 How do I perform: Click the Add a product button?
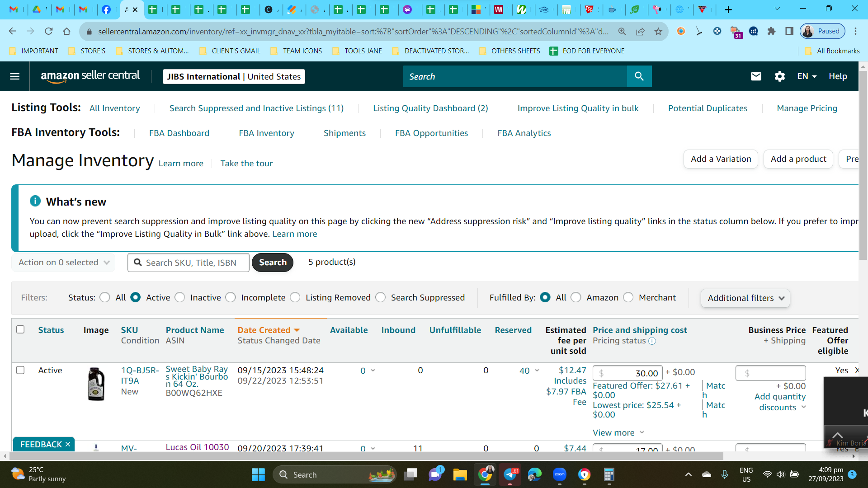pyautogui.click(x=798, y=159)
